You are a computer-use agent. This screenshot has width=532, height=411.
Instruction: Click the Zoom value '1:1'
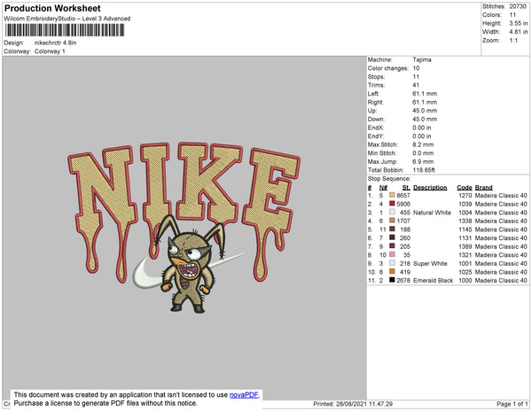tap(513, 41)
